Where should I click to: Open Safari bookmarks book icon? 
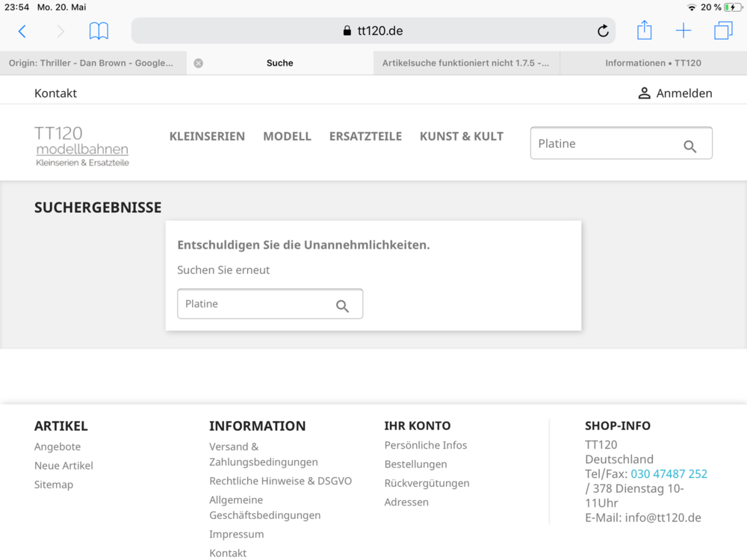99,31
